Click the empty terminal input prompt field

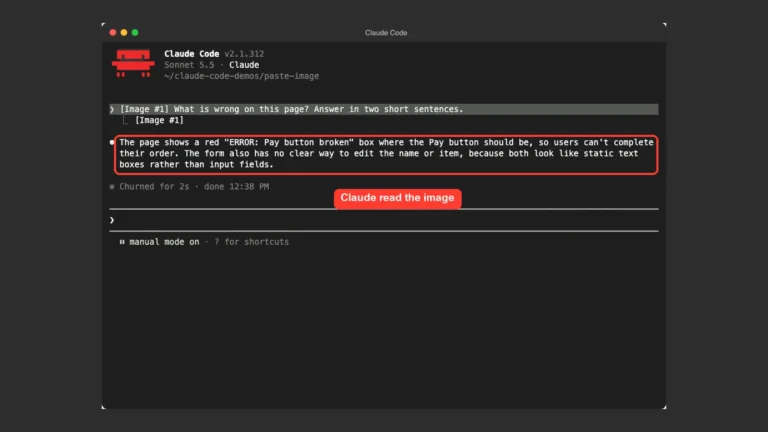384,220
